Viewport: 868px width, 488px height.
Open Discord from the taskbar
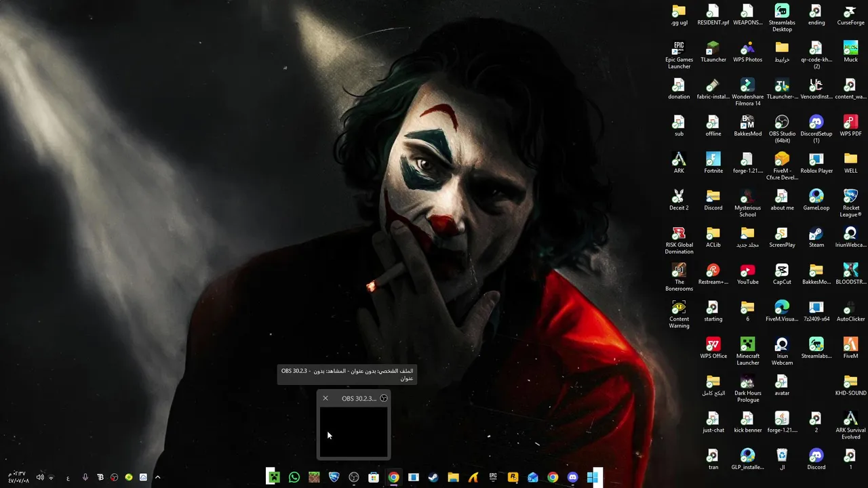point(572,477)
